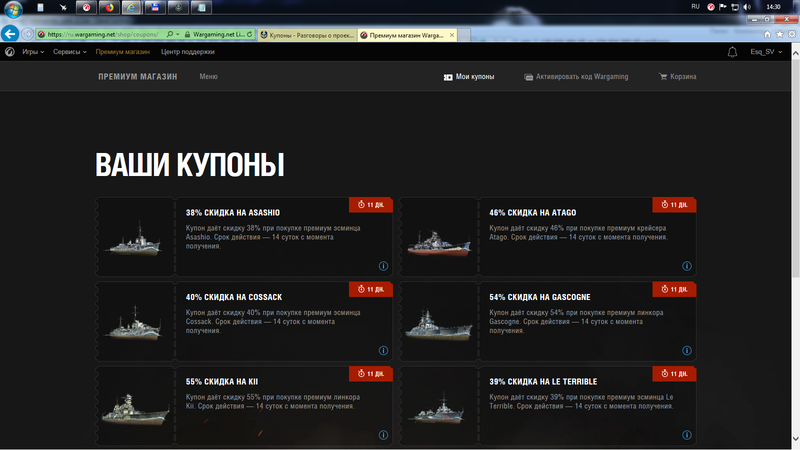Open browser tools gear icon
This screenshot has height=450, width=800.
pyautogui.click(x=792, y=34)
